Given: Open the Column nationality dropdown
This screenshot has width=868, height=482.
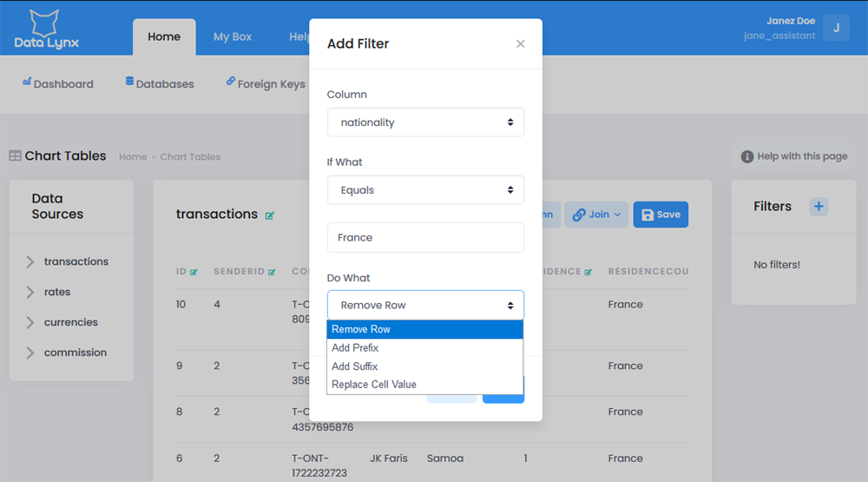Looking at the screenshot, I should 425,122.
